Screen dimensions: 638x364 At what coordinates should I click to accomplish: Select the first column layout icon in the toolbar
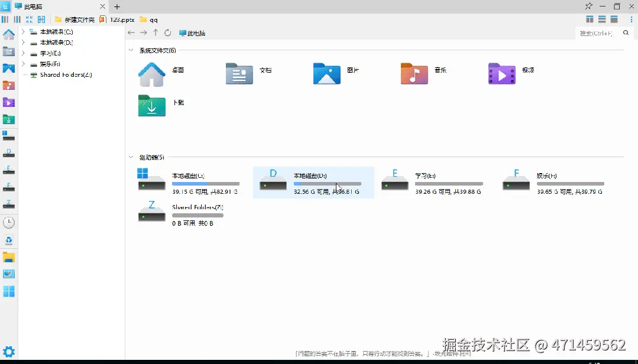[5, 19]
